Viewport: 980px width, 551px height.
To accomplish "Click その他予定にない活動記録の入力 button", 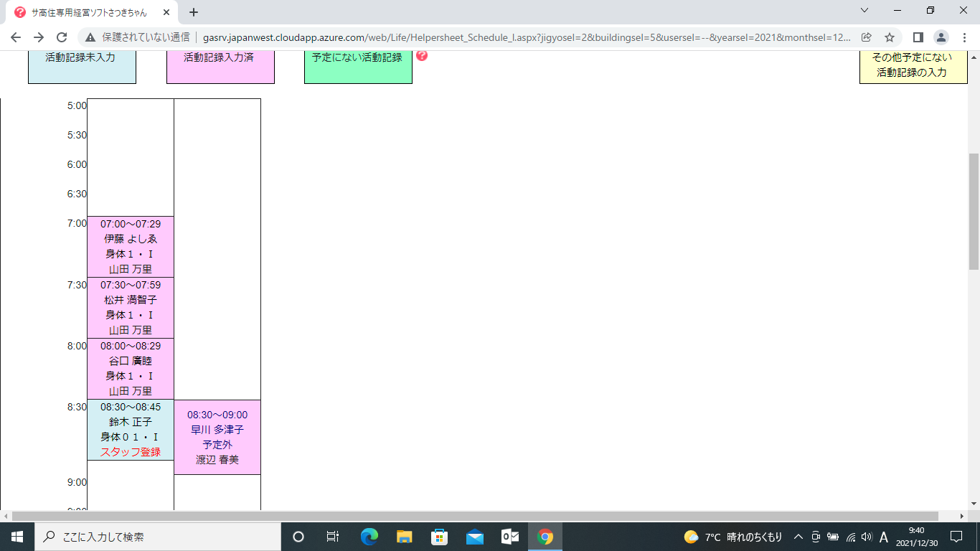I will (x=913, y=65).
